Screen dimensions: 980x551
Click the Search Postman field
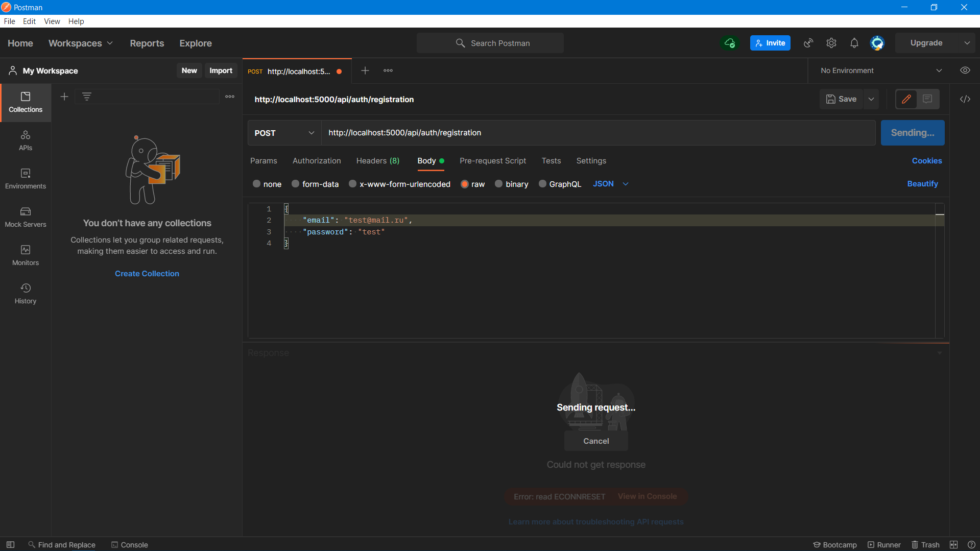[490, 43]
